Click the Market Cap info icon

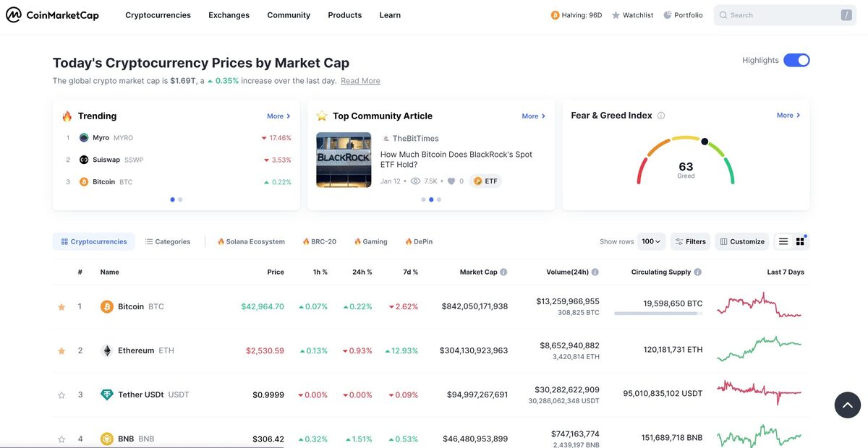click(x=503, y=272)
